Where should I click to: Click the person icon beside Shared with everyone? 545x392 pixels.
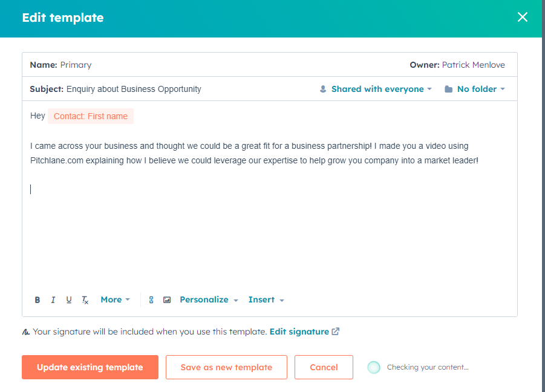[x=323, y=90]
